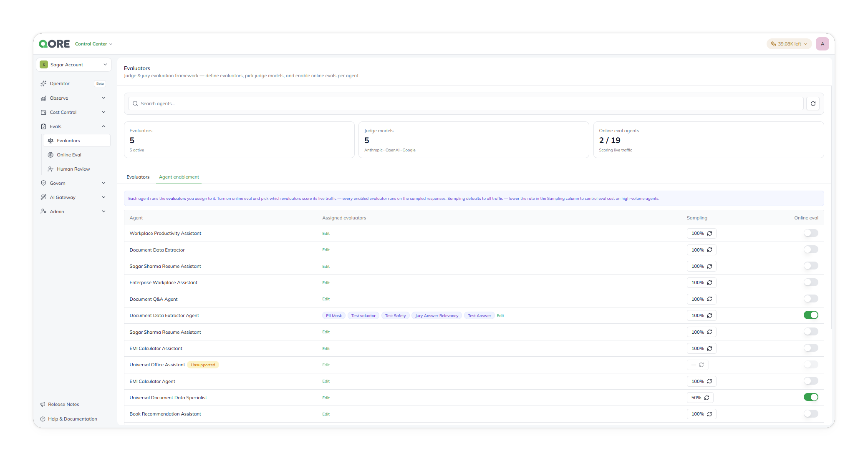Click the Search agents input field

pos(466,103)
